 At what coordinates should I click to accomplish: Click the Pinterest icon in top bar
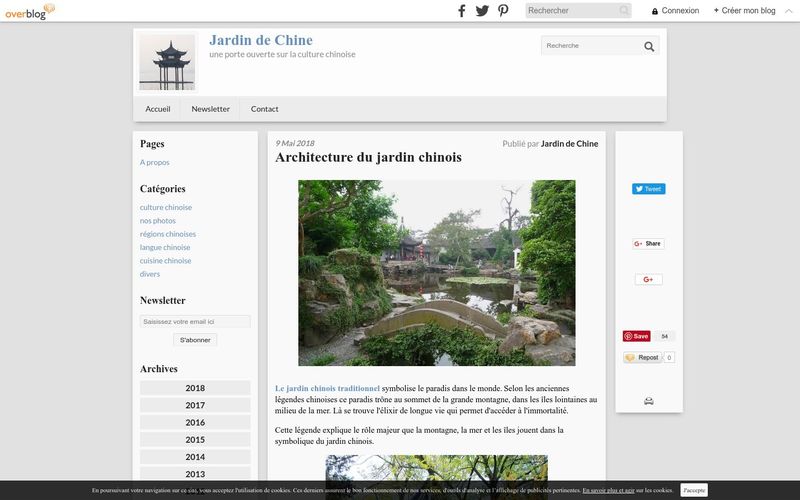tap(503, 11)
